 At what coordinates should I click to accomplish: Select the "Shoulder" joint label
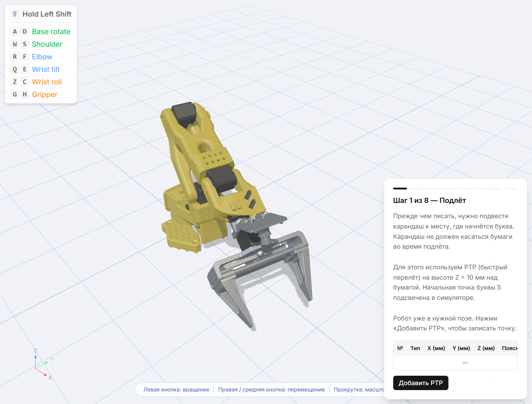tap(47, 44)
